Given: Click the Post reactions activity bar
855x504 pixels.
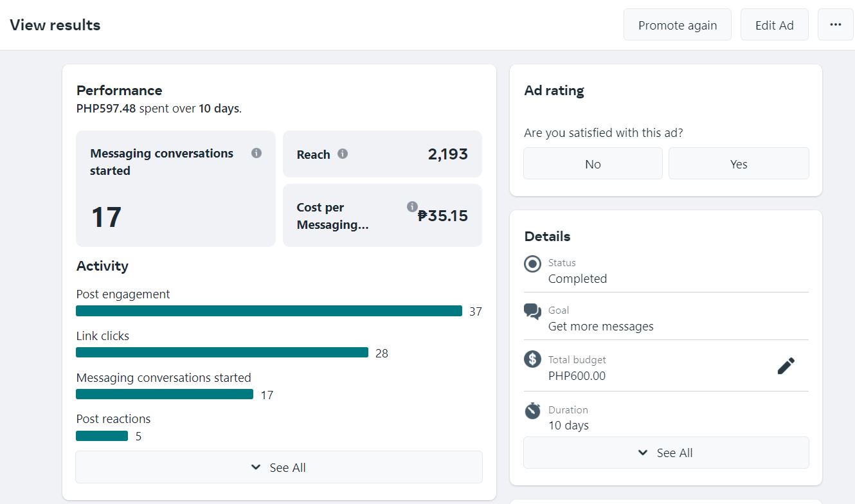Looking at the screenshot, I should pos(102,436).
